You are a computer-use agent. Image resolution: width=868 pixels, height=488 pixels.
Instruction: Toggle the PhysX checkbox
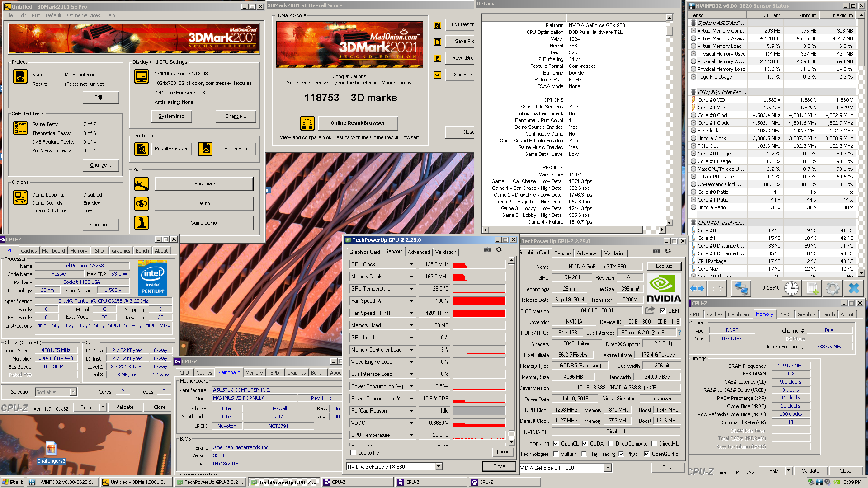point(621,454)
